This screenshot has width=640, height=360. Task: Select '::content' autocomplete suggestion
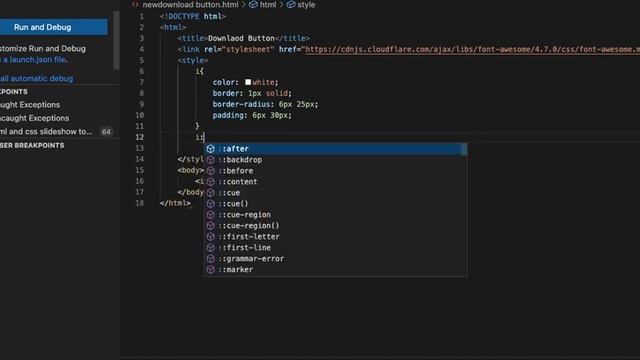coord(336,182)
